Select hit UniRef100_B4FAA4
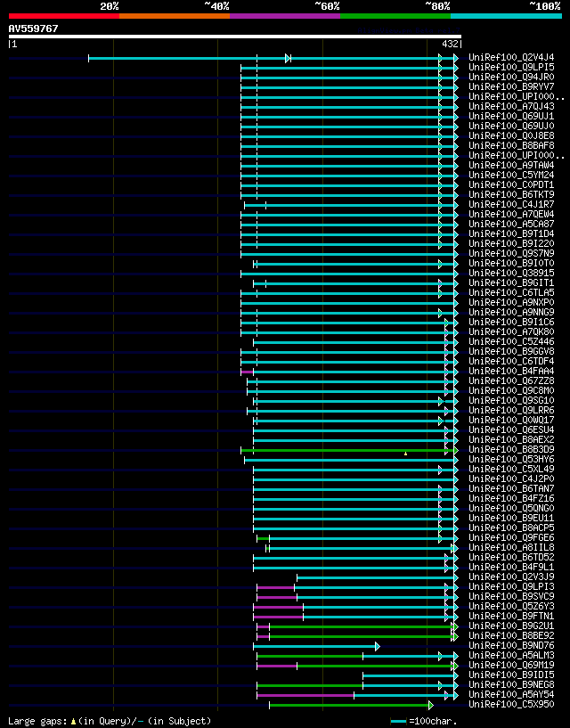The width and height of the screenshot is (570, 728). pyautogui.click(x=511, y=371)
